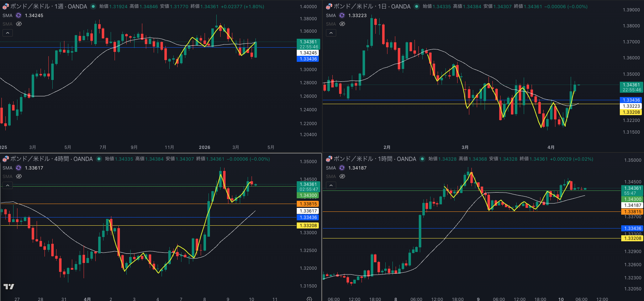The height and width of the screenshot is (301, 644).
Task: Show the hidden SMA on the weekly chart
Action: coord(19,24)
